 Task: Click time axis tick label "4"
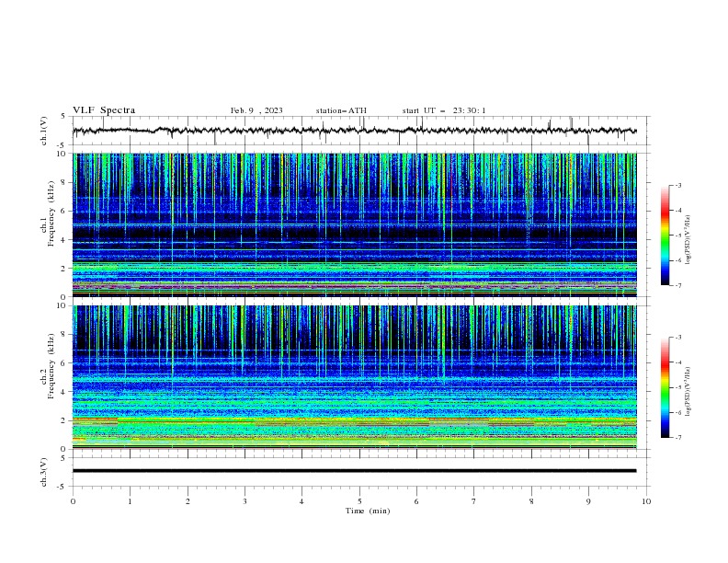click(x=301, y=501)
